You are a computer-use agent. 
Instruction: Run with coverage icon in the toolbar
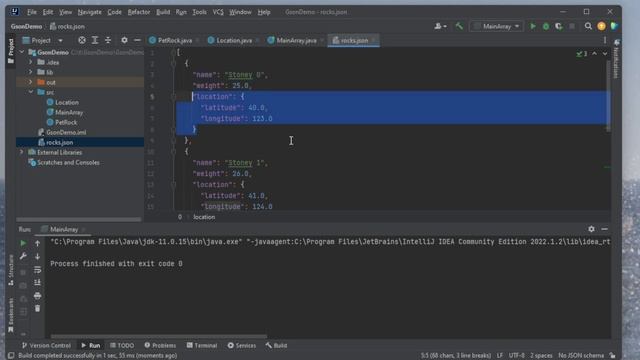(x=559, y=26)
